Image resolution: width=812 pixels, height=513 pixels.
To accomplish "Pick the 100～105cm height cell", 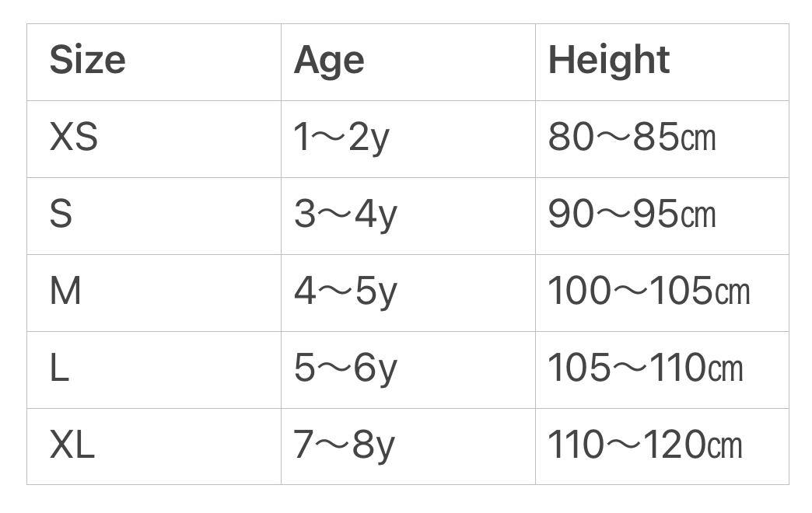I will tap(649, 291).
